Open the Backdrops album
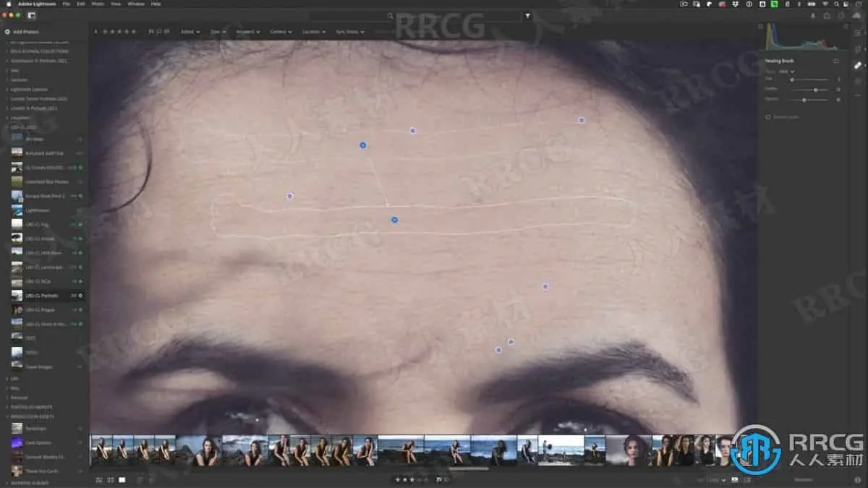This screenshot has width=868, height=488. coord(43,428)
